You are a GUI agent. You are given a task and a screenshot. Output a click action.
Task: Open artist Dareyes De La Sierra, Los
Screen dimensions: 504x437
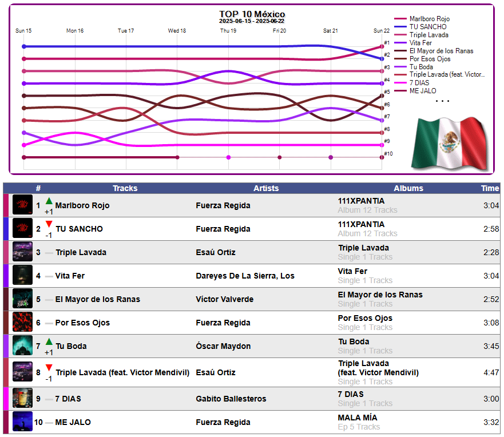pyautogui.click(x=245, y=276)
